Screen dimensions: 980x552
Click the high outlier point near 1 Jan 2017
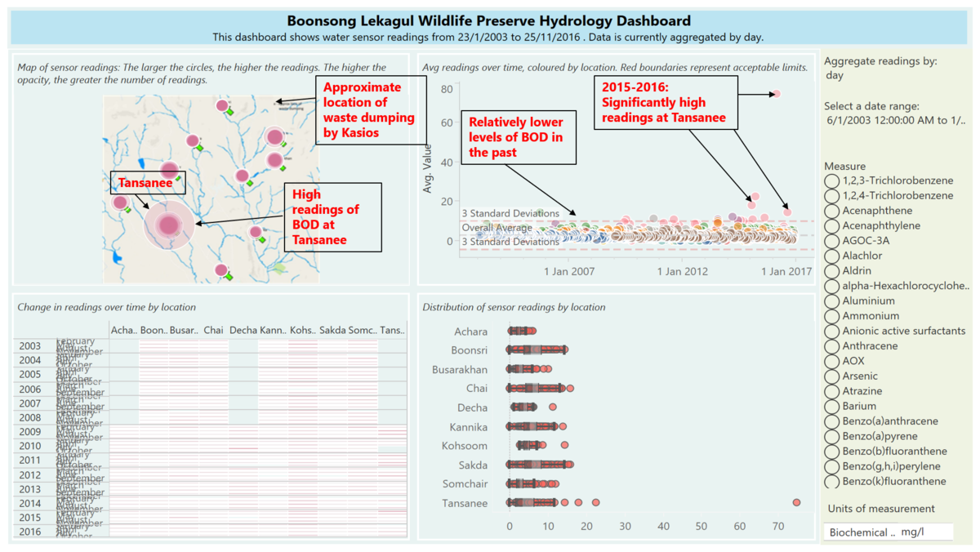[786, 211]
